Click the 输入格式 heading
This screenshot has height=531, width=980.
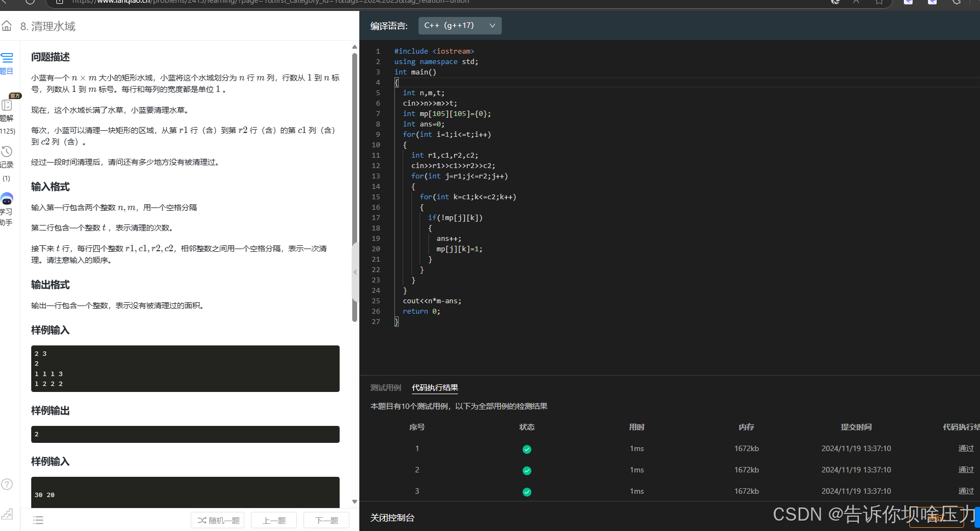[50, 187]
